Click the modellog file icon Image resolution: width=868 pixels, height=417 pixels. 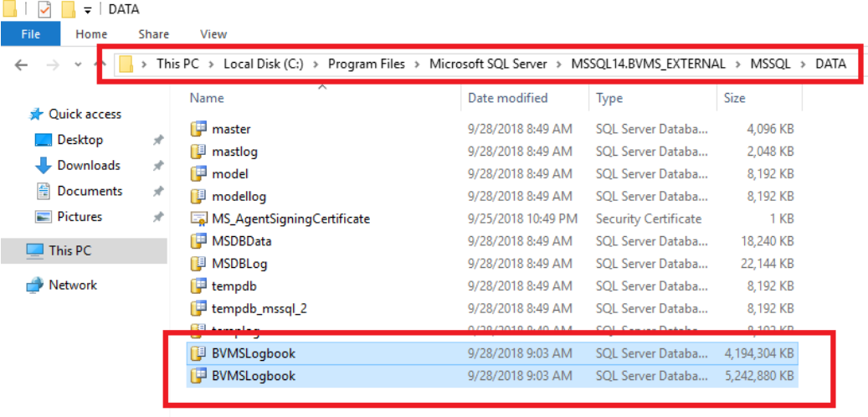[198, 195]
